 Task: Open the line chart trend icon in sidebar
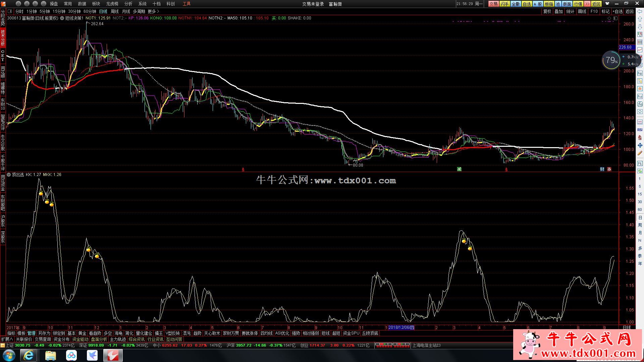(640, 50)
